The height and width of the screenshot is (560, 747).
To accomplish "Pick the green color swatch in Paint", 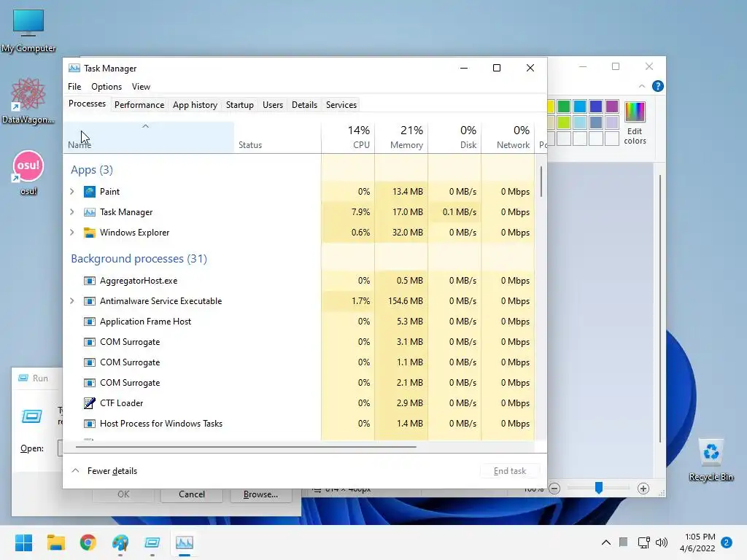I will (x=564, y=106).
